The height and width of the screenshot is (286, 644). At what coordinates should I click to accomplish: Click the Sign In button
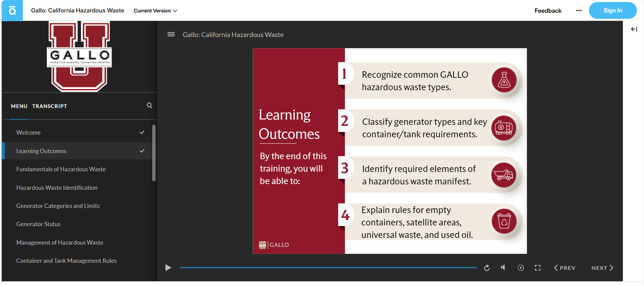pos(613,10)
